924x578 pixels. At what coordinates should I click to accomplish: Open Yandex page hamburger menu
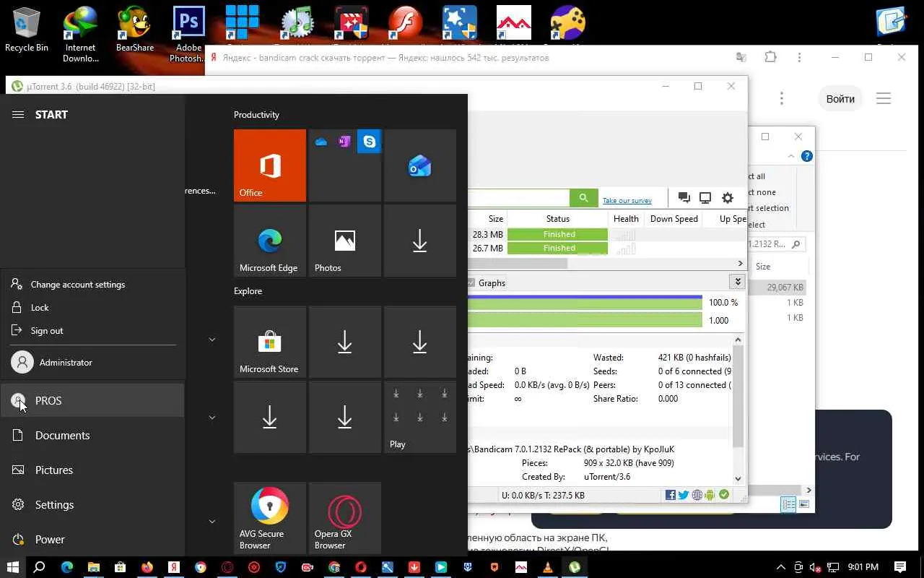[884, 99]
